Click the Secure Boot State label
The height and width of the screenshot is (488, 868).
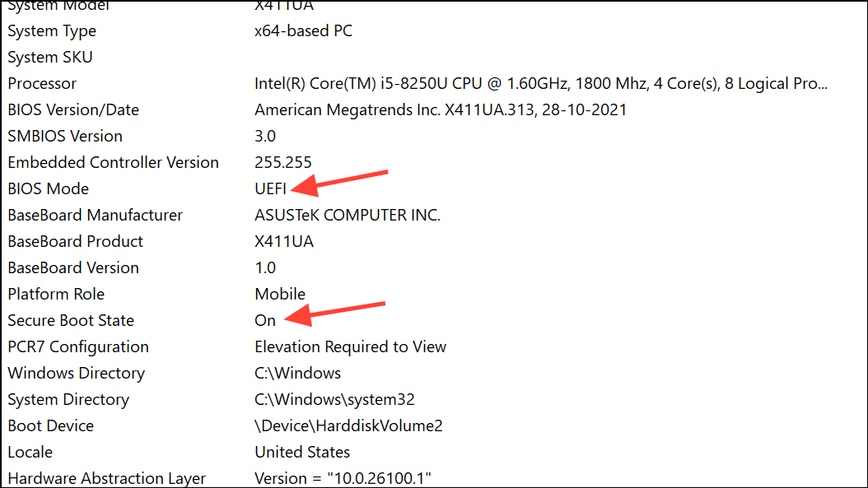pos(71,321)
